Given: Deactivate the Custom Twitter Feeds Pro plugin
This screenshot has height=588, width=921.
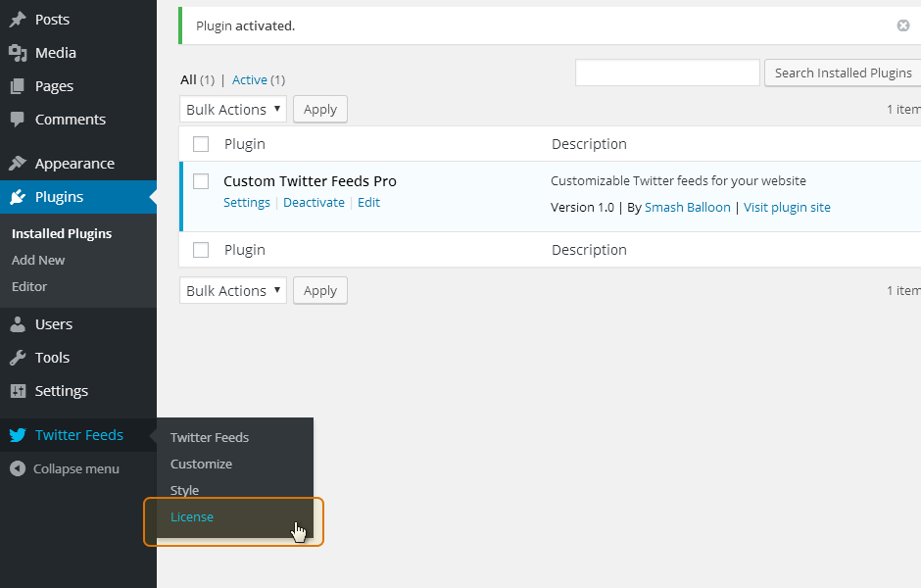Looking at the screenshot, I should click(x=314, y=203).
